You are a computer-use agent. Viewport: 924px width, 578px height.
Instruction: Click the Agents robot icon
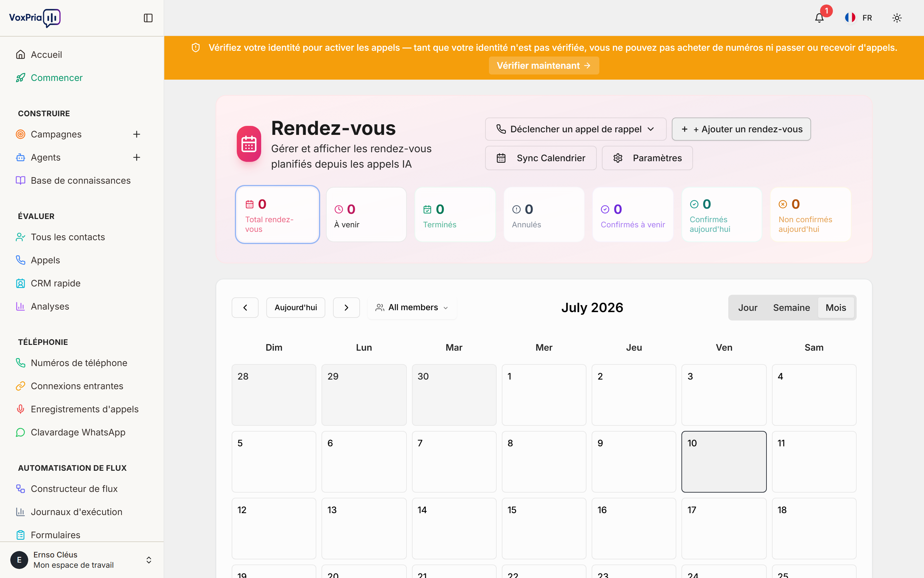(x=21, y=157)
